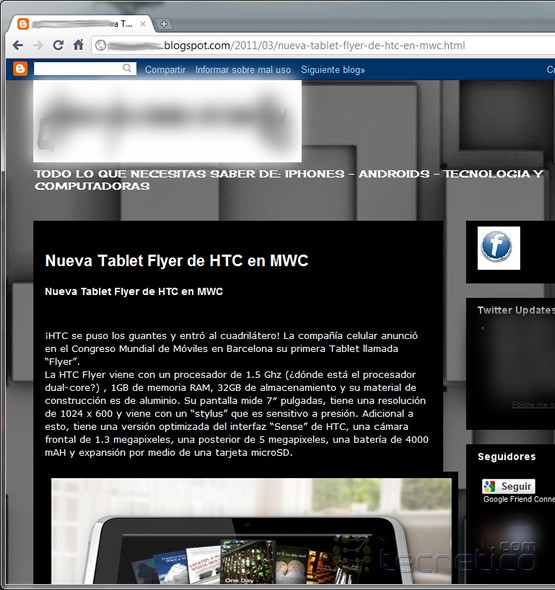
Task: Focus the Blogger navbar search field
Action: (85, 68)
